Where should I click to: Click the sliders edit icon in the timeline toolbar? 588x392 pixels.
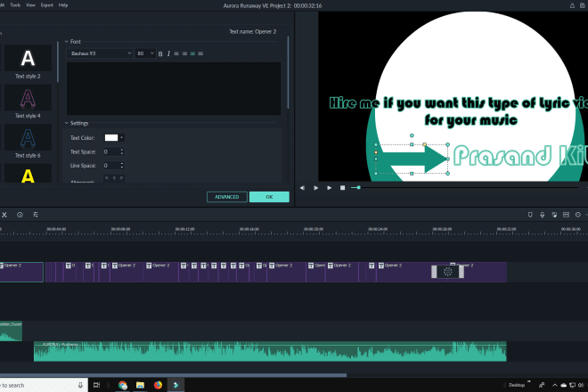tap(36, 215)
